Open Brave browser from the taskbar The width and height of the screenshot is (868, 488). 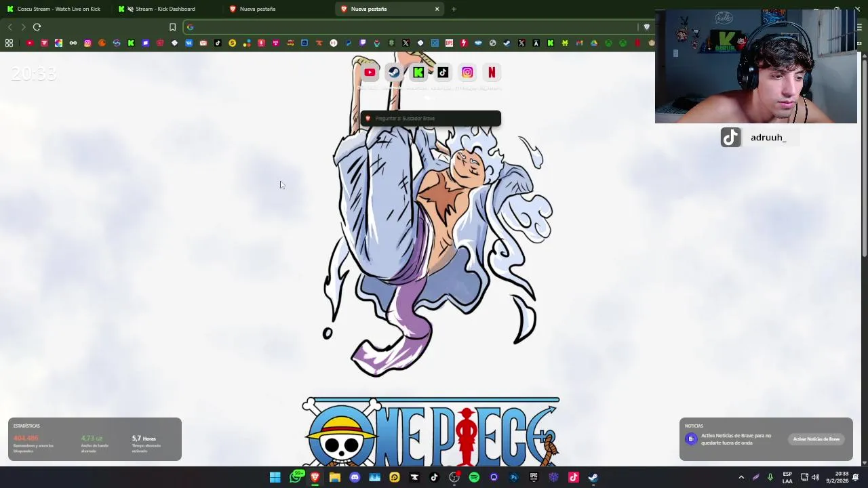[x=315, y=477]
